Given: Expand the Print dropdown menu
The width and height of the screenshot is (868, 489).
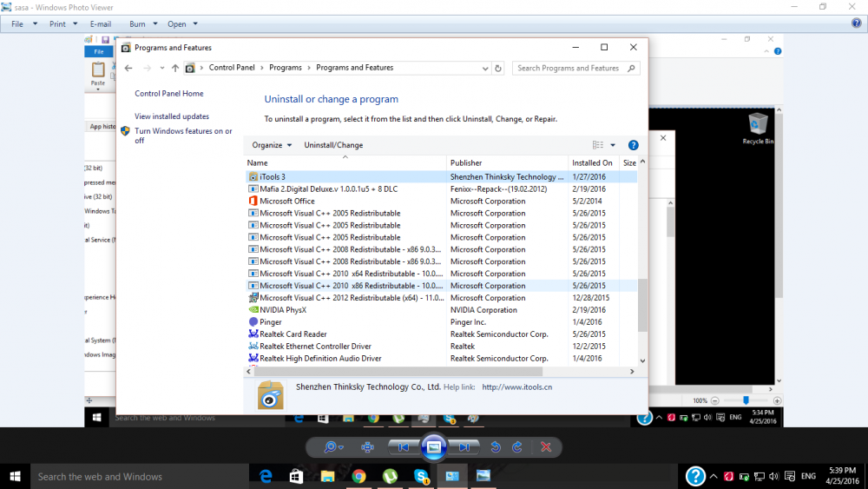Looking at the screenshot, I should click(63, 24).
